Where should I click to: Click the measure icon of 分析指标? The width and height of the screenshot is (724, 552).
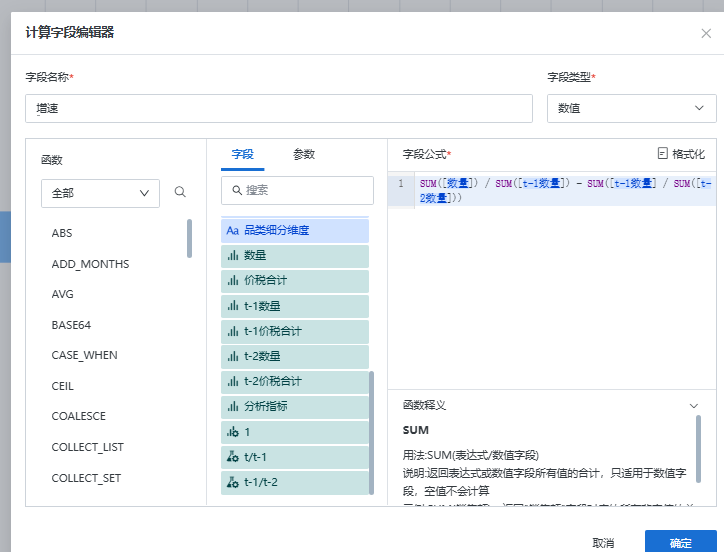pyautogui.click(x=232, y=406)
